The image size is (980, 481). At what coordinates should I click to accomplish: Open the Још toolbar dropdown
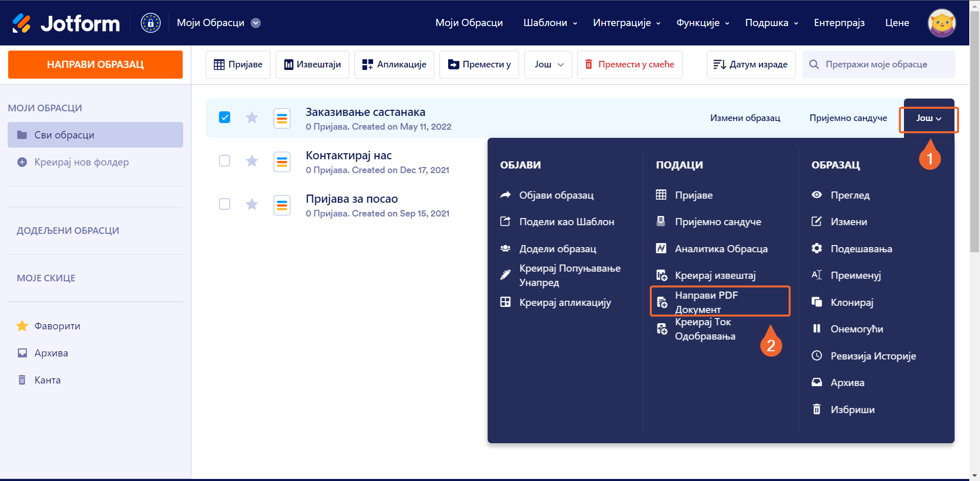tap(548, 64)
